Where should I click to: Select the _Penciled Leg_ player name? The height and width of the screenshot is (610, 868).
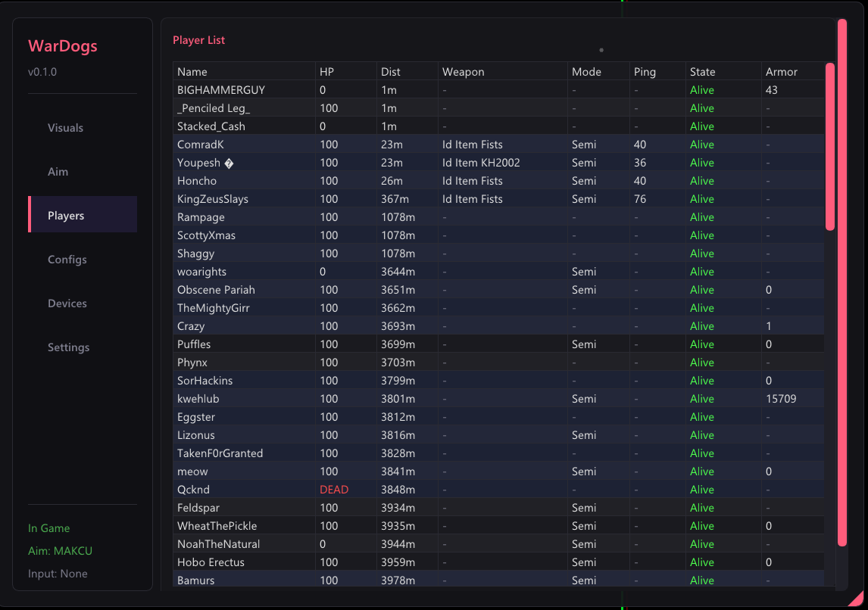pos(214,108)
